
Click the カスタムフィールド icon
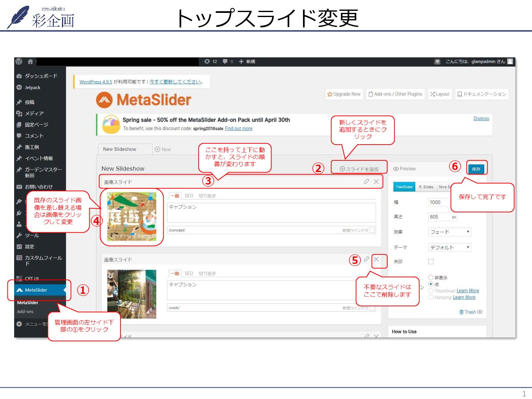19,258
